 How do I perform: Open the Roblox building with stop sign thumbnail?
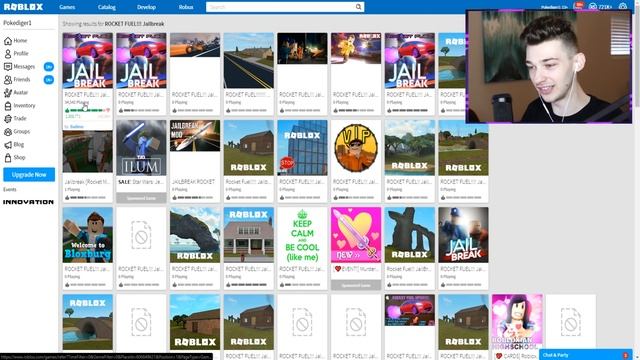point(302,148)
